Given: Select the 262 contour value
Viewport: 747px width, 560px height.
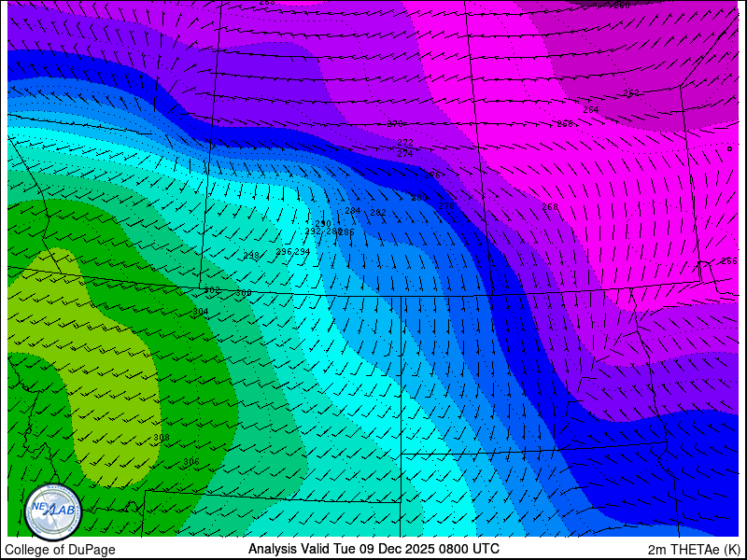Looking at the screenshot, I should coord(631,92).
